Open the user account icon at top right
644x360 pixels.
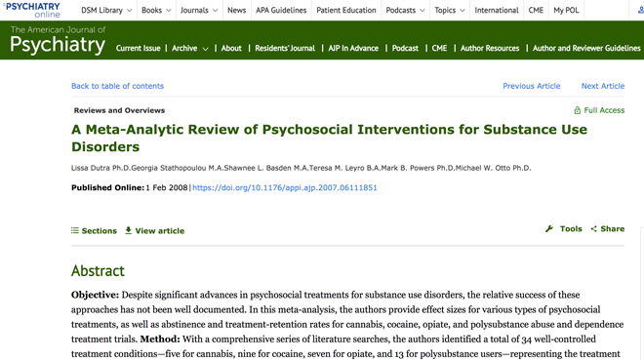point(641,11)
